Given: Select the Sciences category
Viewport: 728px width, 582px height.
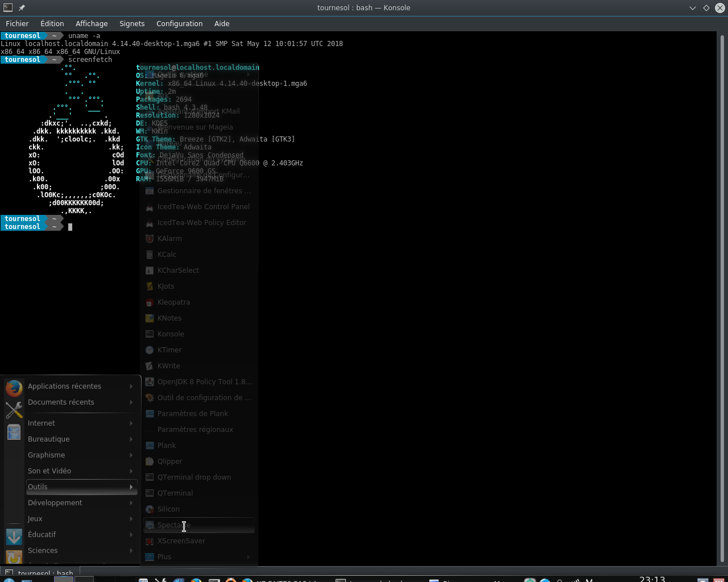Looking at the screenshot, I should (82, 551).
